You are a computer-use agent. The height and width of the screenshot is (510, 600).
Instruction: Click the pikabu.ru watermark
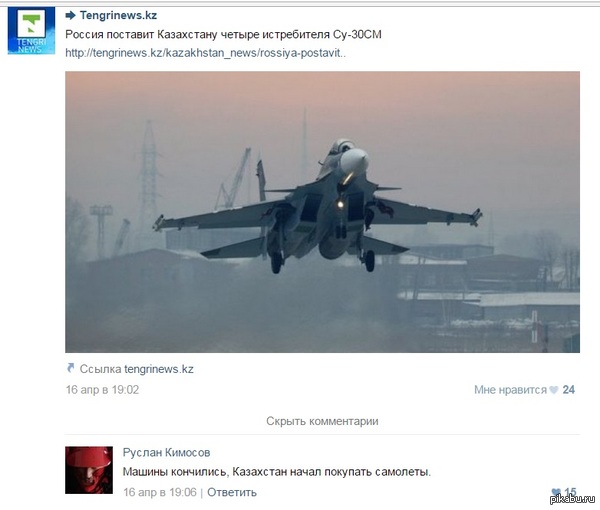[x=573, y=499]
